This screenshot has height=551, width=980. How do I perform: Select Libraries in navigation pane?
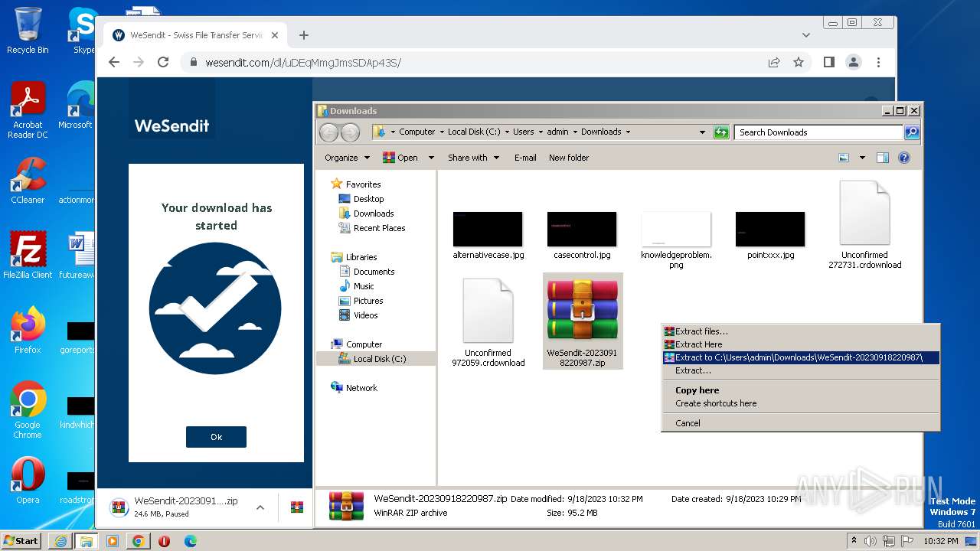pos(361,257)
